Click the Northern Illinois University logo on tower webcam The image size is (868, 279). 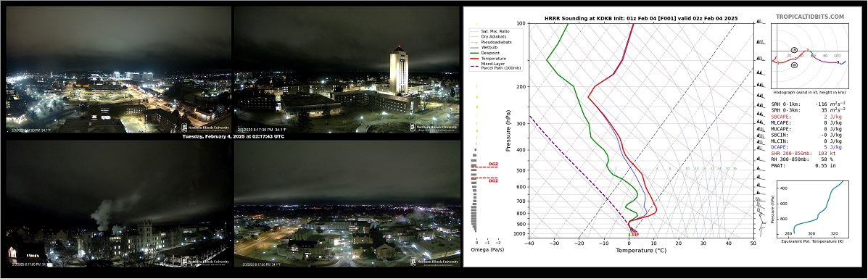click(434, 127)
